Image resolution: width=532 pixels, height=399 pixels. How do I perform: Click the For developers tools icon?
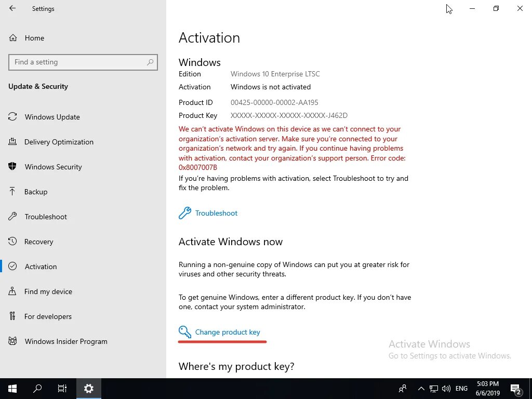point(12,316)
